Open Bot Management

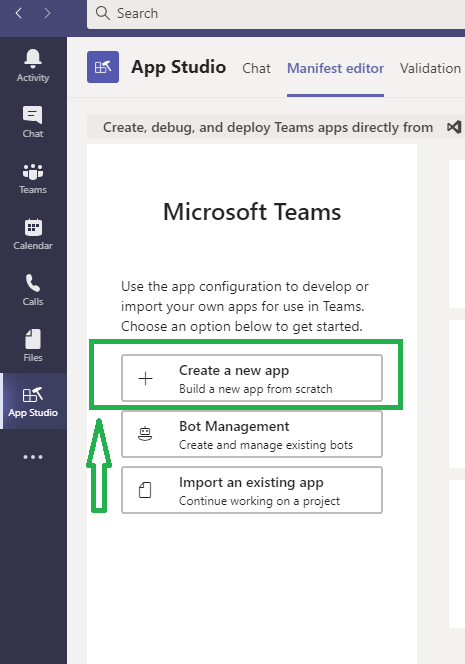point(252,434)
